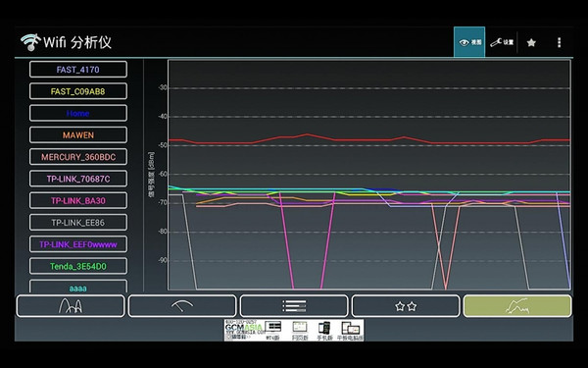
Task: Select the time graph view button
Action: point(517,306)
